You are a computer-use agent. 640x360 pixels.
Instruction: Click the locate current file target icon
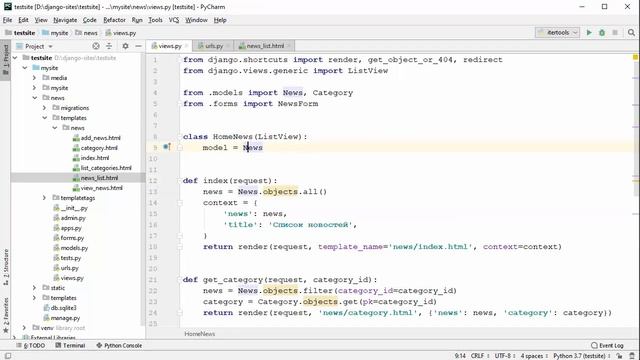(x=96, y=46)
